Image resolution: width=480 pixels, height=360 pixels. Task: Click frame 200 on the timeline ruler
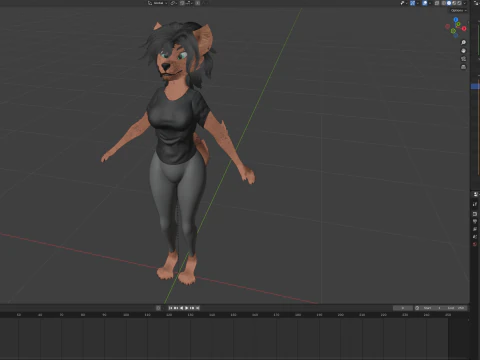(341, 315)
